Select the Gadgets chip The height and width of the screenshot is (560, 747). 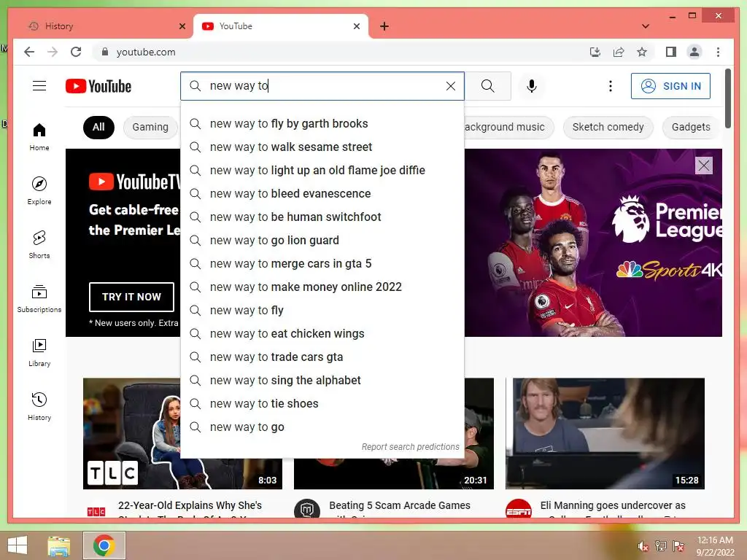tap(691, 127)
